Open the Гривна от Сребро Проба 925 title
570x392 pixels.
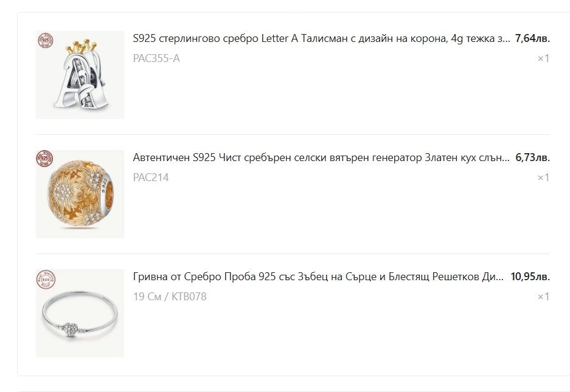(318, 277)
